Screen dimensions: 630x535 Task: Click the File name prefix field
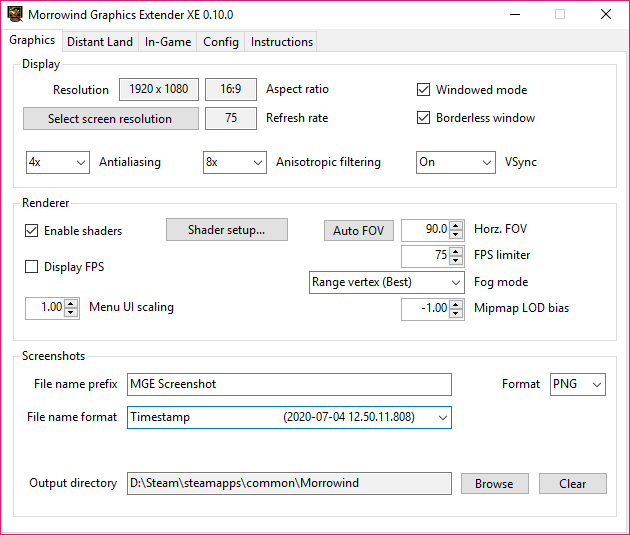tap(289, 384)
